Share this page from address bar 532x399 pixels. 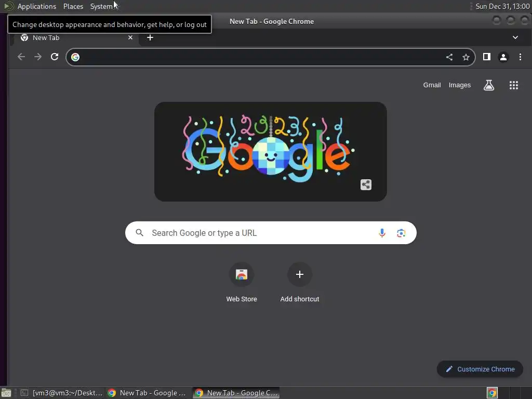[449, 57]
